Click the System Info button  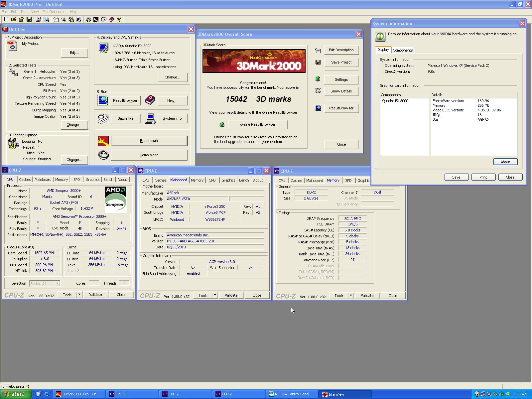[172, 118]
